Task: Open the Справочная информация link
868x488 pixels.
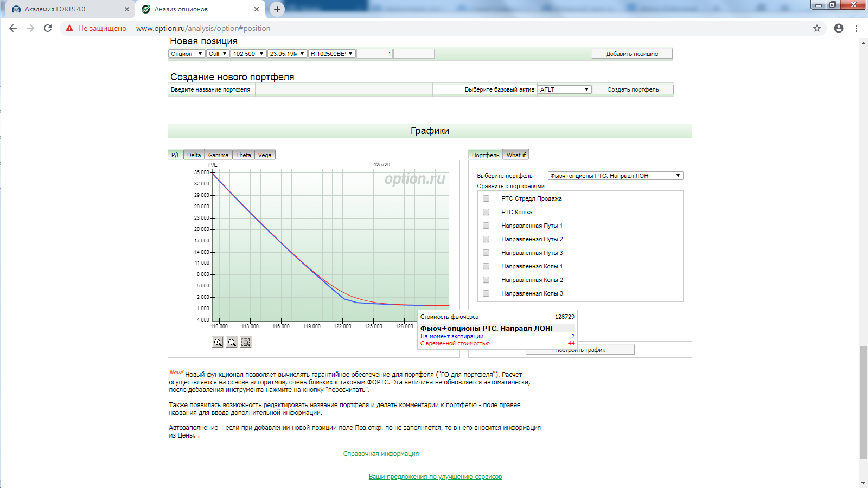Action: [x=381, y=454]
